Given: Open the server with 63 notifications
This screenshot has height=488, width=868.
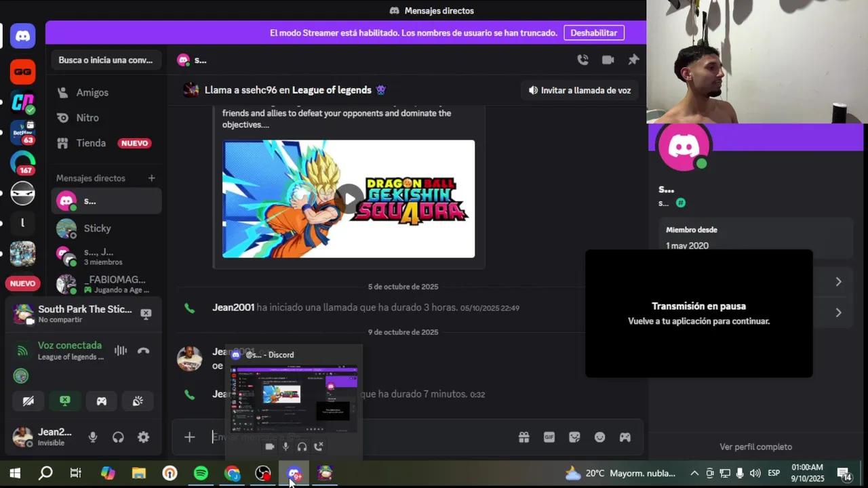Looking at the screenshot, I should [x=23, y=133].
